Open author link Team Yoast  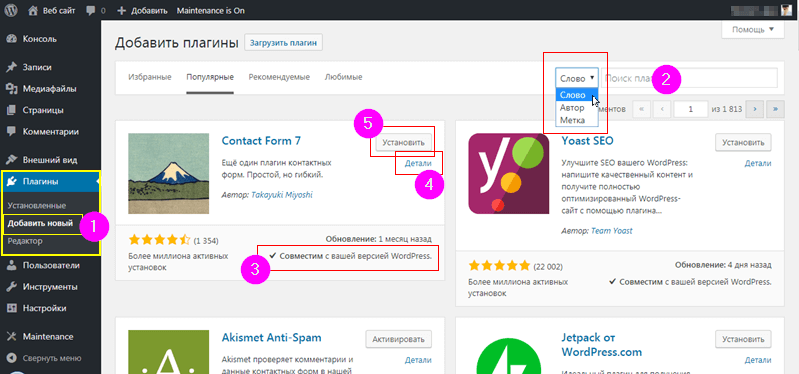(x=612, y=231)
